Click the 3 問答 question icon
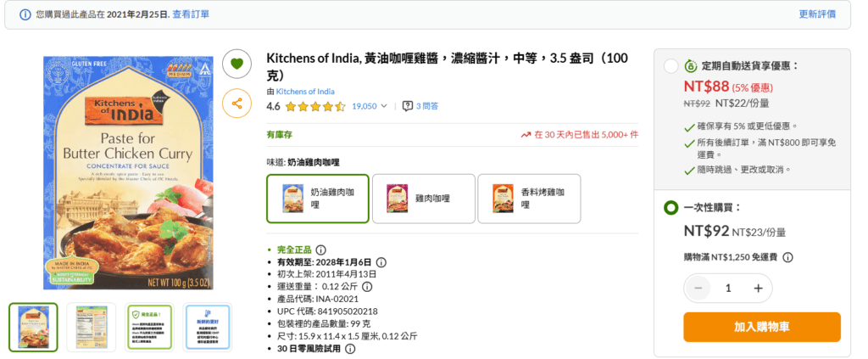Screen dimensions: 868x359 [408, 106]
